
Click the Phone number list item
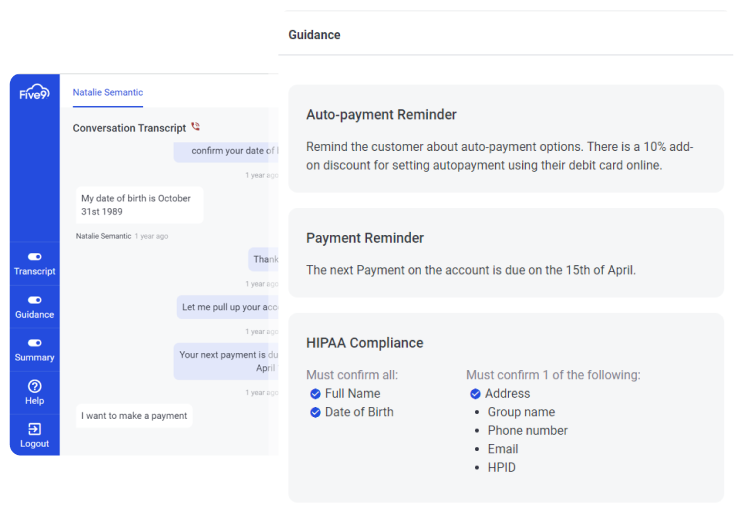(526, 431)
